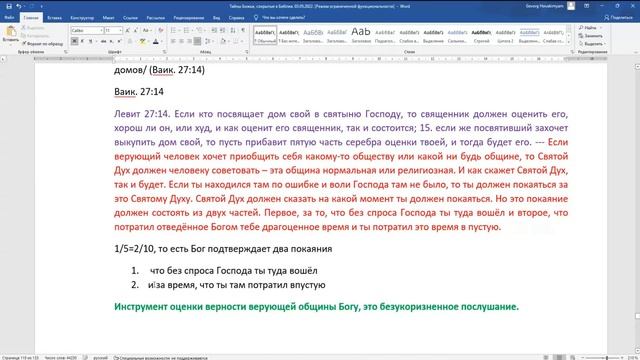Switch to the Ссылки tab
The width and height of the screenshot is (640, 360).
130,18
